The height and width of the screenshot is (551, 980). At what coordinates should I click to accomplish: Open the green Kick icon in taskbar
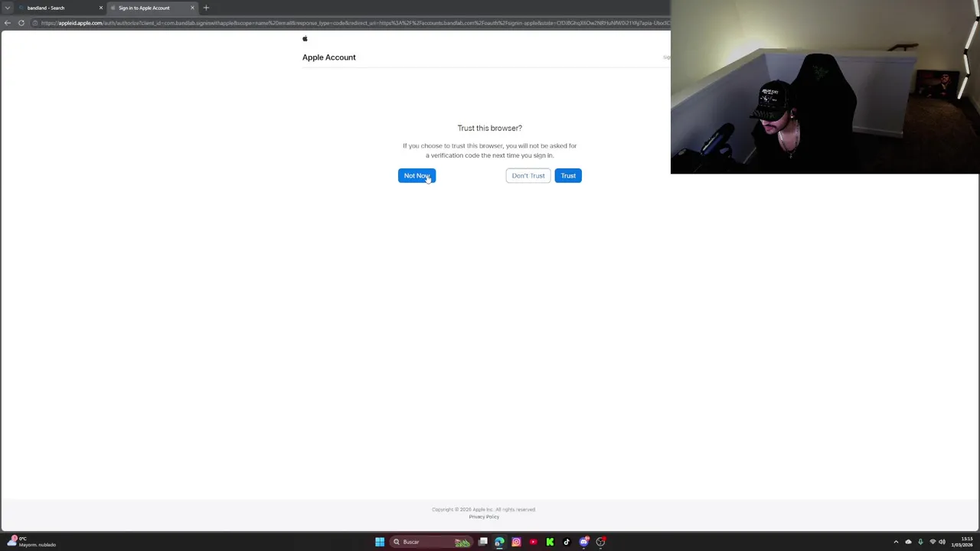pos(550,542)
